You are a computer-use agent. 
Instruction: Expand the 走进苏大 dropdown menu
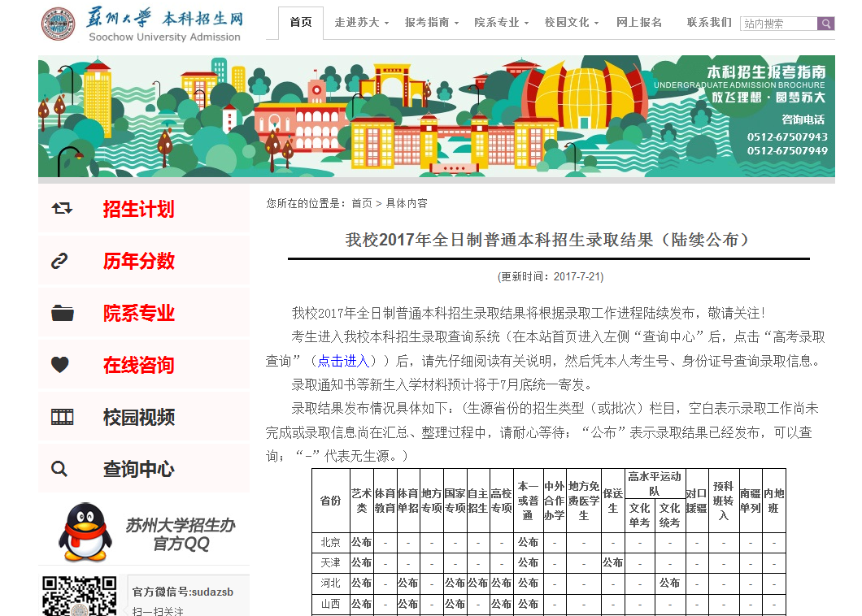pyautogui.click(x=361, y=23)
